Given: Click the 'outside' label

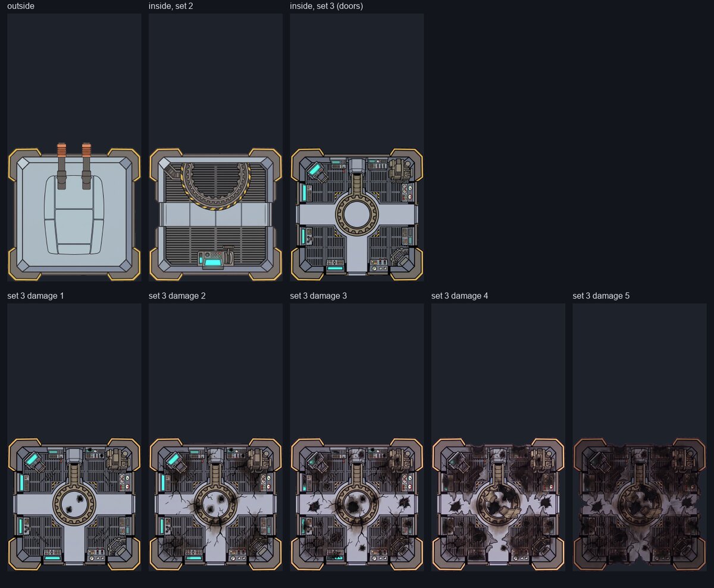Looking at the screenshot, I should coord(20,6).
